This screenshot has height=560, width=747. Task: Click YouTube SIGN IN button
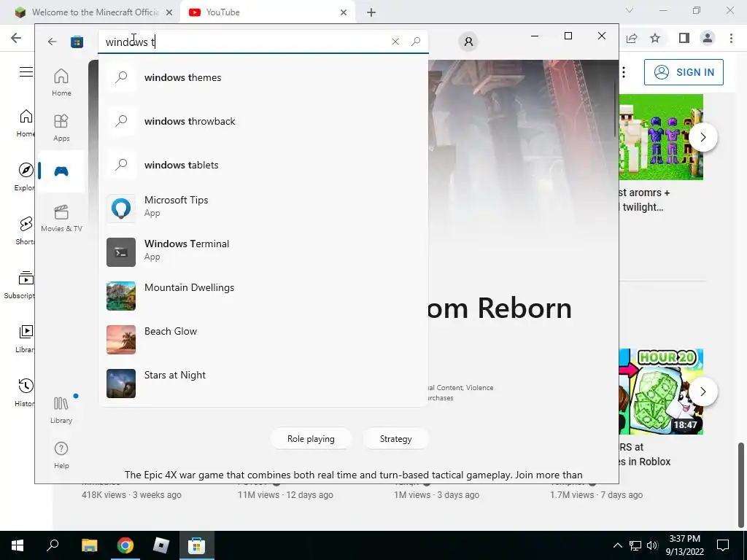coord(684,72)
